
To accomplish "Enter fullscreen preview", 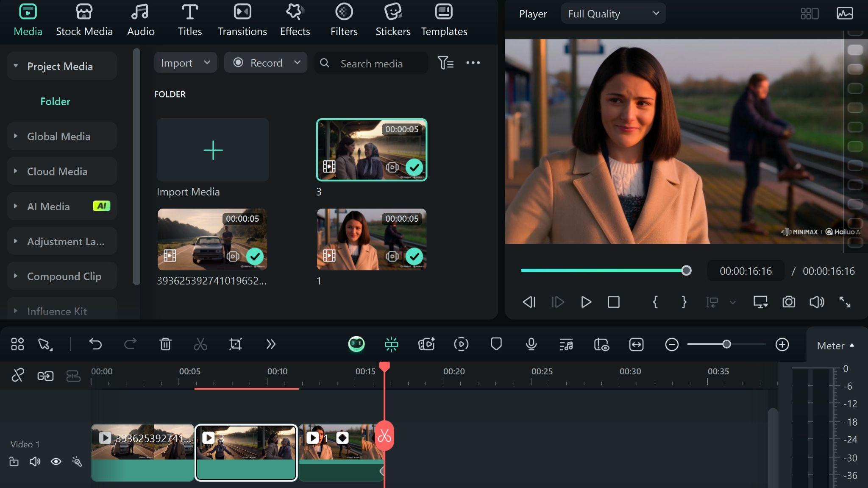I will pyautogui.click(x=845, y=302).
